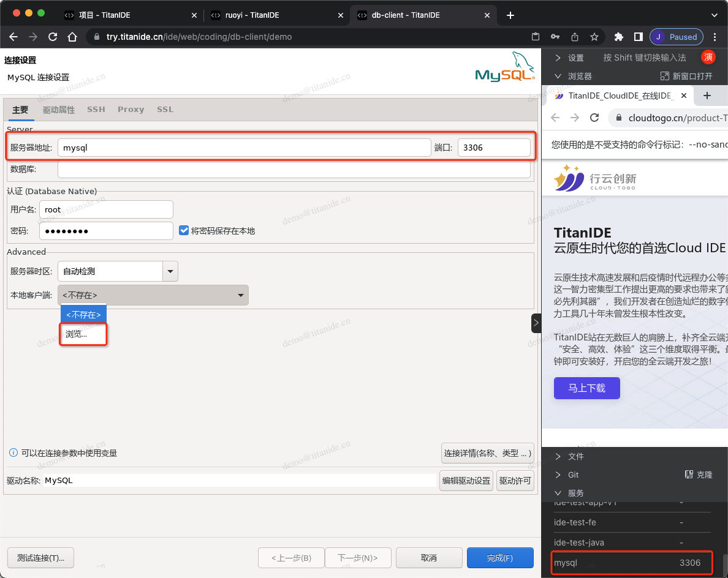Collapse the 服务 section
The width and height of the screenshot is (728, 578).
point(558,493)
